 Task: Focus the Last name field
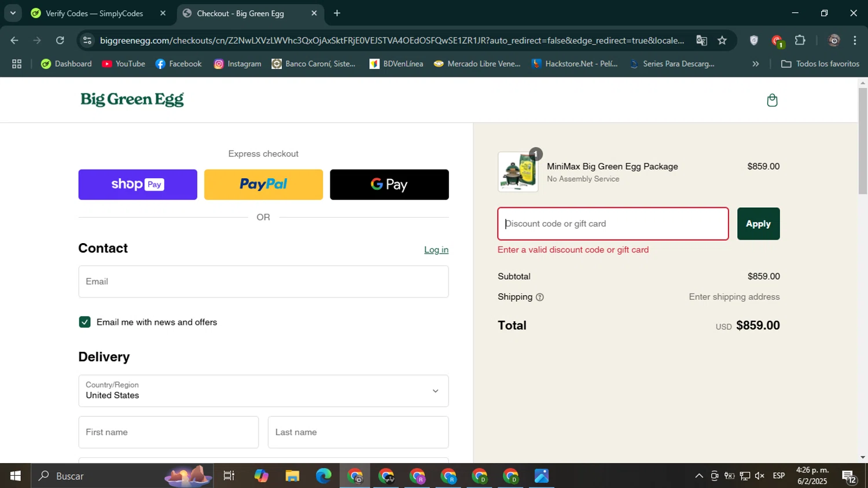coord(358,432)
